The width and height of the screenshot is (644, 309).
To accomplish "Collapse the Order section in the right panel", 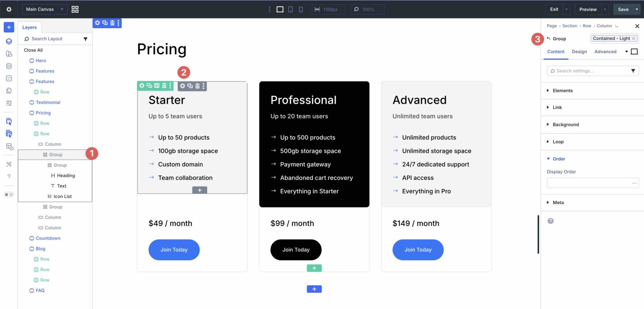I will coord(558,159).
